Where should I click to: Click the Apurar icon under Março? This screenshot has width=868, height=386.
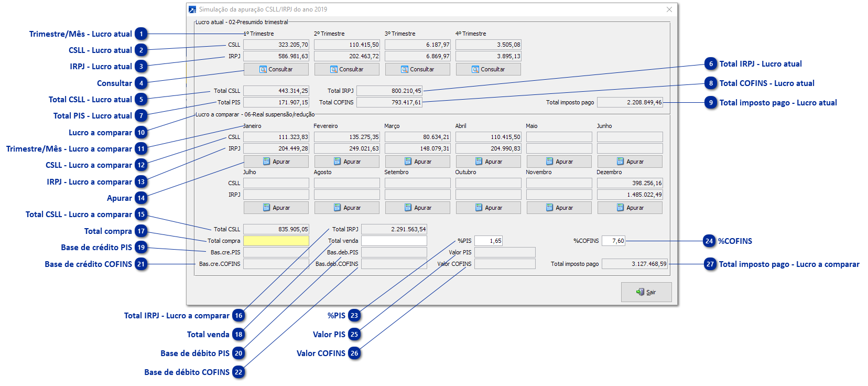point(408,162)
